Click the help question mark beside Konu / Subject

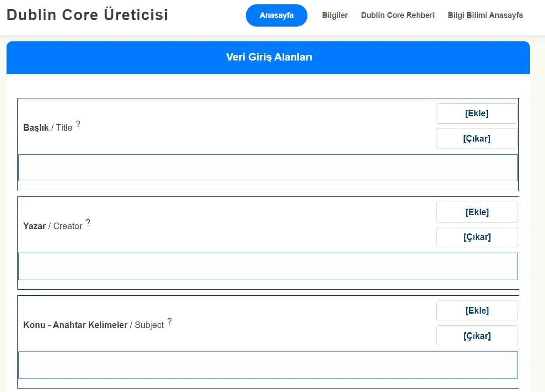170,321
